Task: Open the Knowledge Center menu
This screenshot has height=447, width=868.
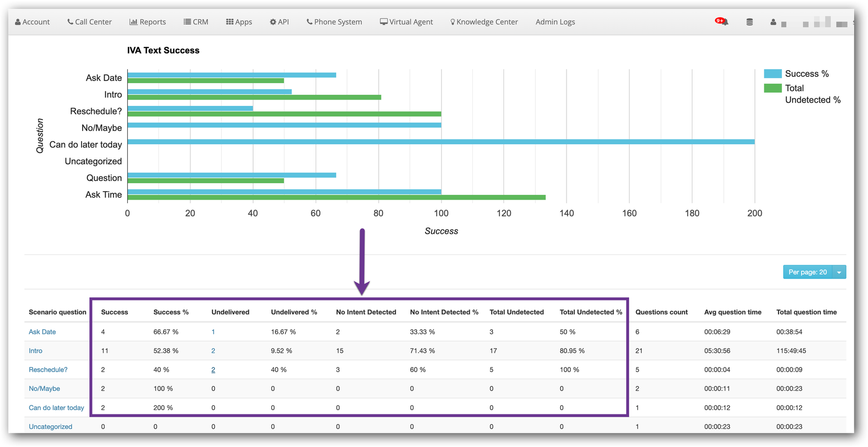Action: click(x=484, y=22)
